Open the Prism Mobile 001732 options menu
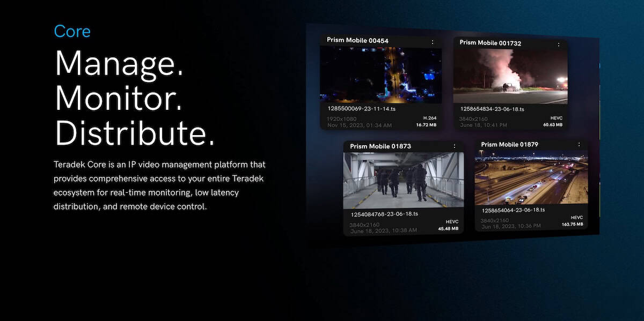 pos(558,44)
